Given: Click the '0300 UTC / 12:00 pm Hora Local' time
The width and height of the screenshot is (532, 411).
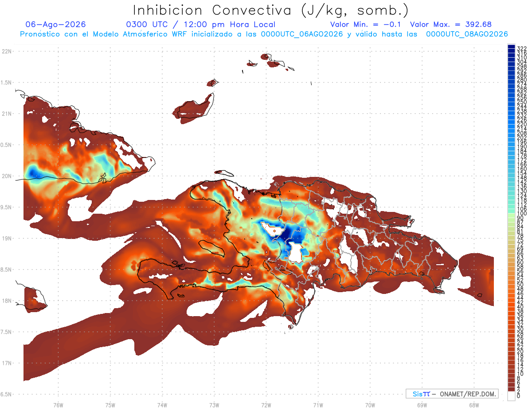Looking at the screenshot, I should click(x=200, y=24).
